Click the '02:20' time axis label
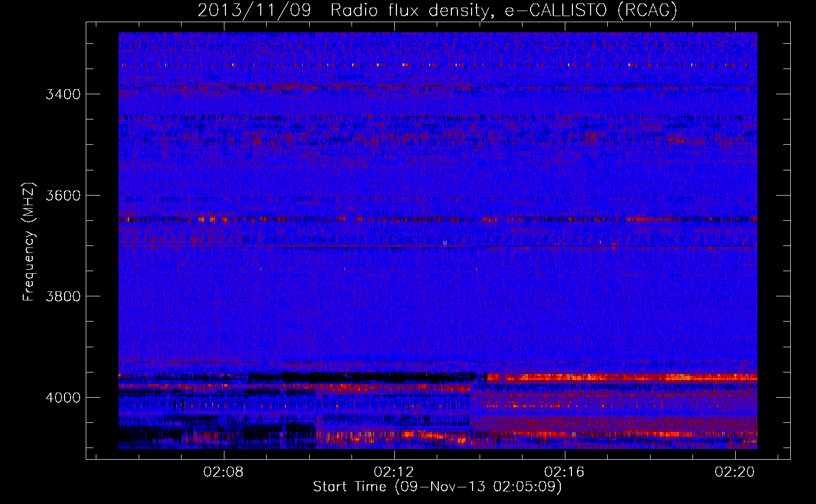Viewport: 816px width, 504px height. point(735,472)
